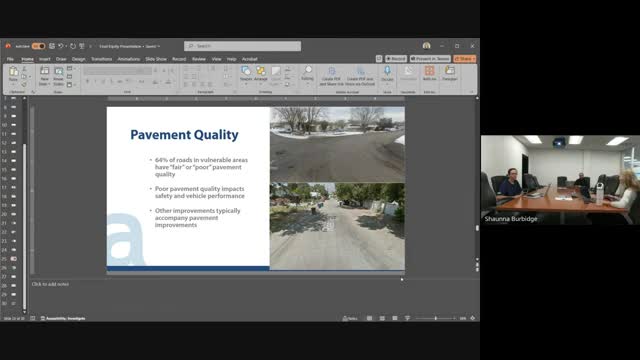The width and height of the screenshot is (640, 360).
Task: Click the New Slide icon
Action: coord(44,71)
